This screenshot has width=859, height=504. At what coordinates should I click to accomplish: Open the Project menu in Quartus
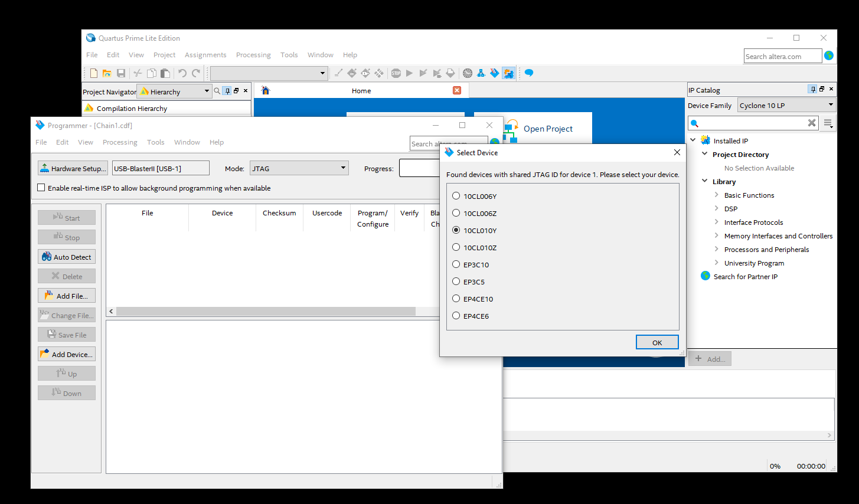point(164,55)
